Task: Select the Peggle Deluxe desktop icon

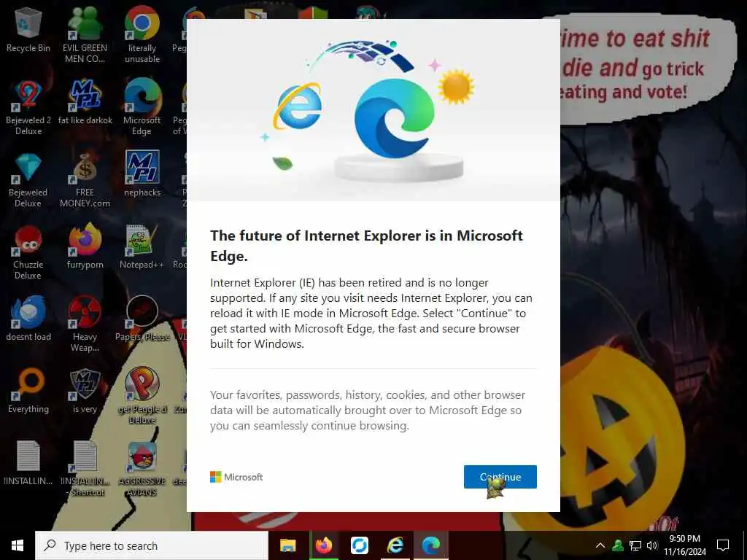Action: click(142, 396)
